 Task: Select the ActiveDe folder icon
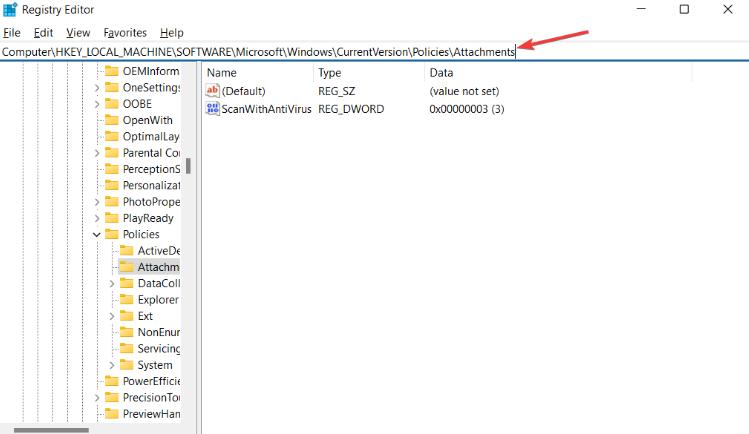click(127, 251)
